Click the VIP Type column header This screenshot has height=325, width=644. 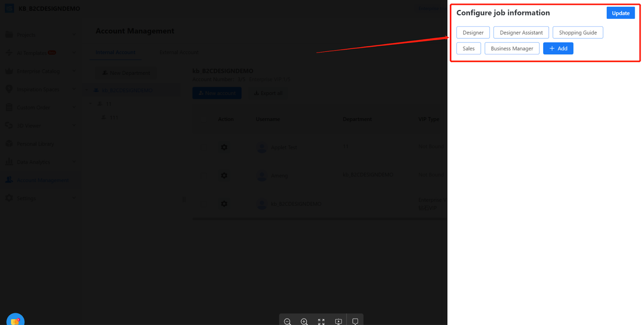pyautogui.click(x=429, y=119)
